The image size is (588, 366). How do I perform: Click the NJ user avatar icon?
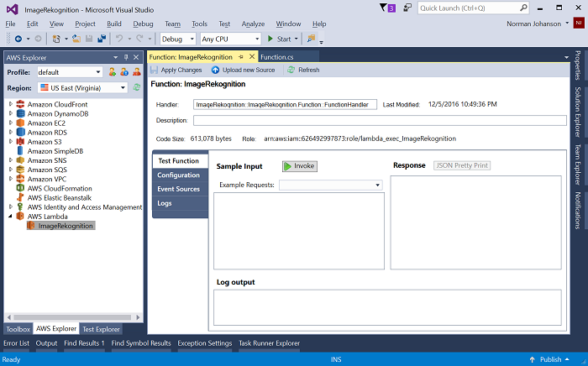pyautogui.click(x=579, y=24)
